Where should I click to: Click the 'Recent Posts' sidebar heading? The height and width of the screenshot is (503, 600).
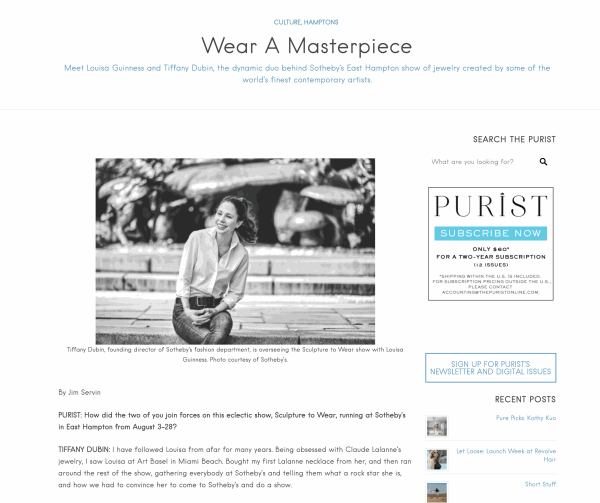[x=525, y=399]
